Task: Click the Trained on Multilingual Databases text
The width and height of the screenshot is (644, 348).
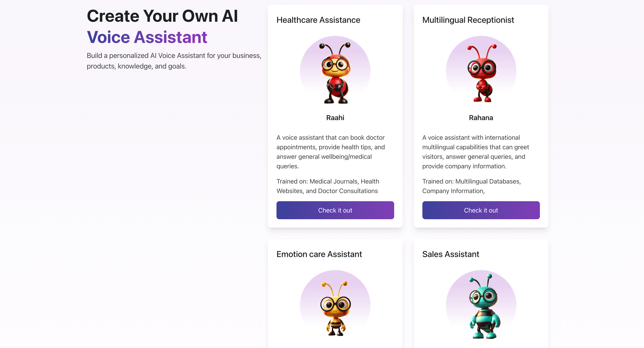Action: pyautogui.click(x=471, y=186)
